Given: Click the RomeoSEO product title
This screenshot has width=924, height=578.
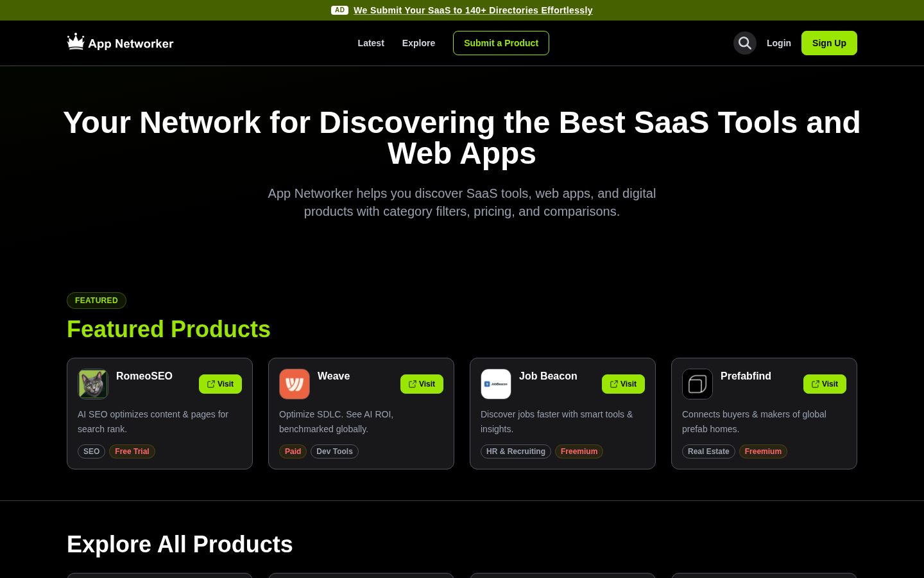Looking at the screenshot, I should (x=144, y=376).
